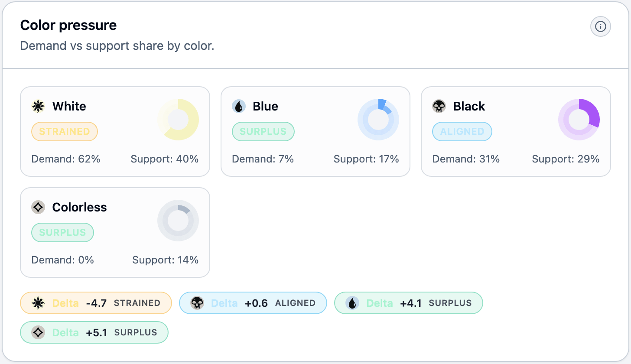Viewport: 631px width, 364px height.
Task: Click the Colorless mana diamond icon
Action: pos(38,207)
